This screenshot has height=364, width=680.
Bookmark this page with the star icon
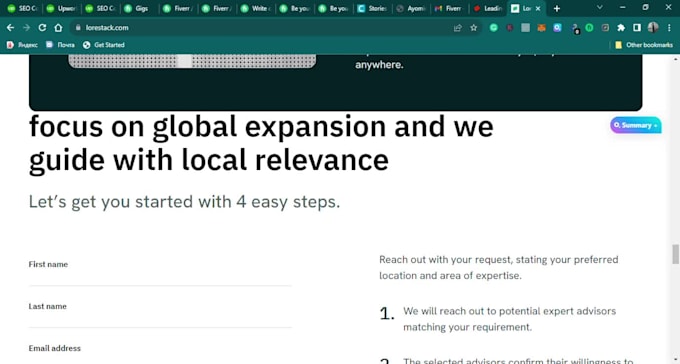(474, 28)
